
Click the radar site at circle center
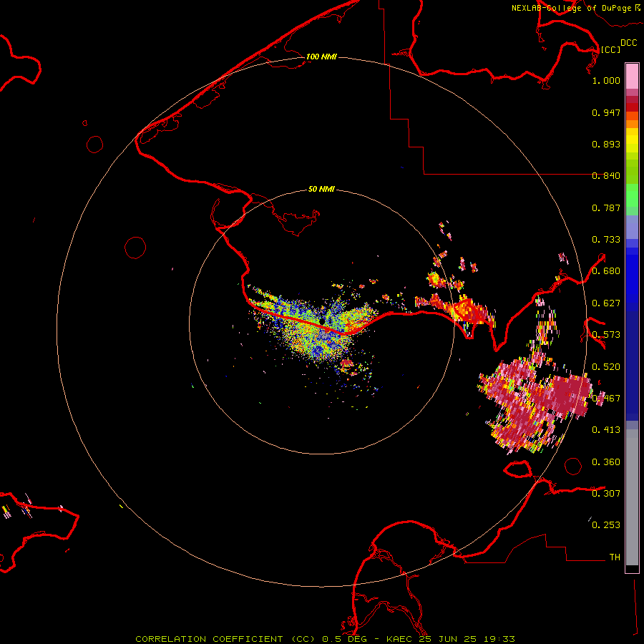(x=322, y=321)
